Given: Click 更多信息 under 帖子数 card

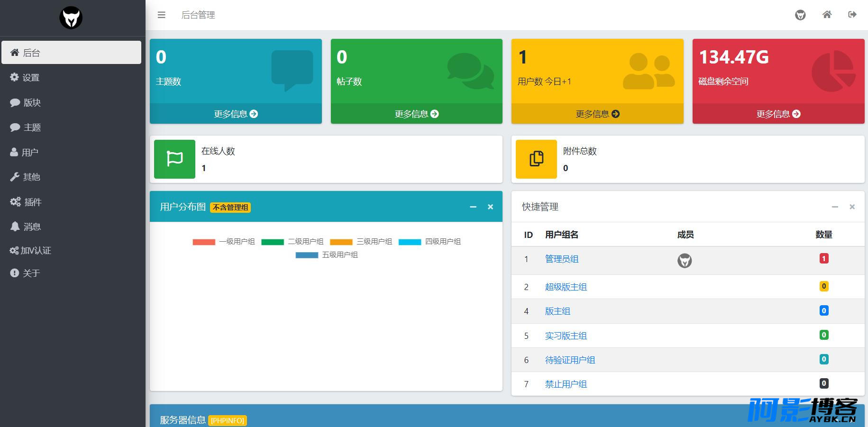Looking at the screenshot, I should tap(417, 114).
